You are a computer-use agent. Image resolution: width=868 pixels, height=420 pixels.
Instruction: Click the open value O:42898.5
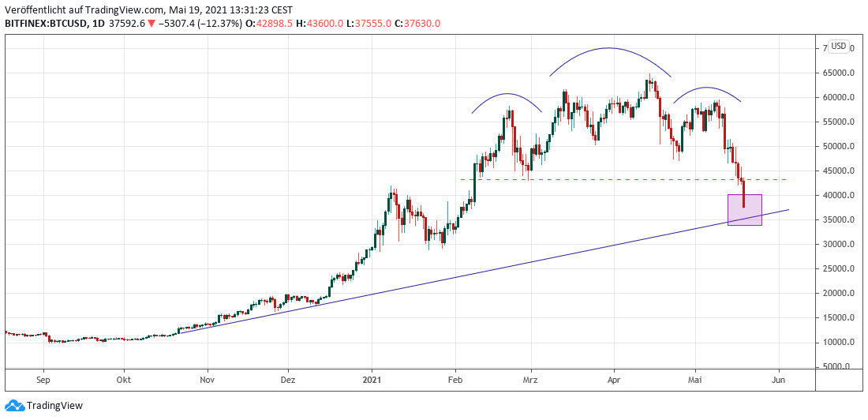point(270,23)
